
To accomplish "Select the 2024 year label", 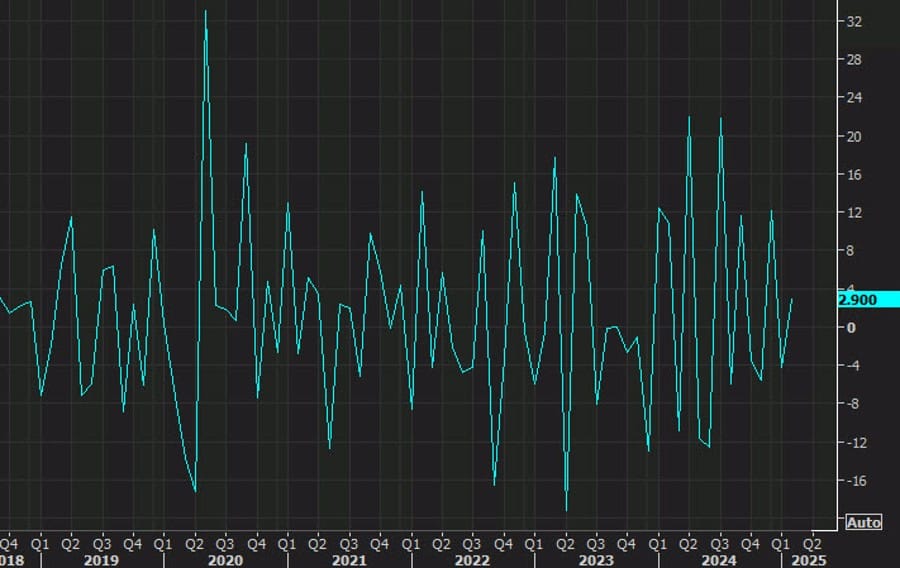I will point(720,560).
